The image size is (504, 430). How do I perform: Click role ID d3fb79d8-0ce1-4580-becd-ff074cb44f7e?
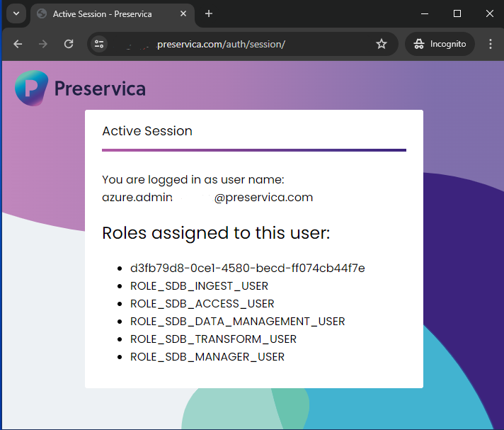click(x=248, y=268)
